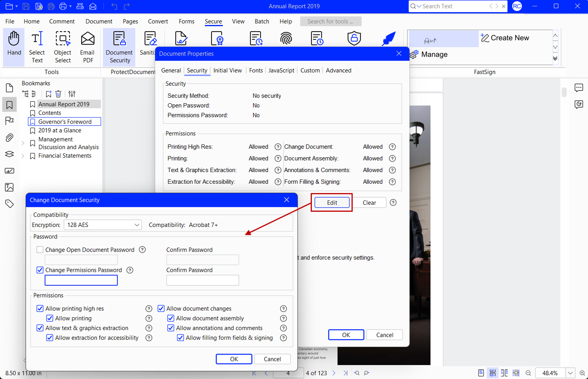Open the tags sidebar panel
Image resolution: width=588 pixels, height=379 pixels.
(x=9, y=204)
